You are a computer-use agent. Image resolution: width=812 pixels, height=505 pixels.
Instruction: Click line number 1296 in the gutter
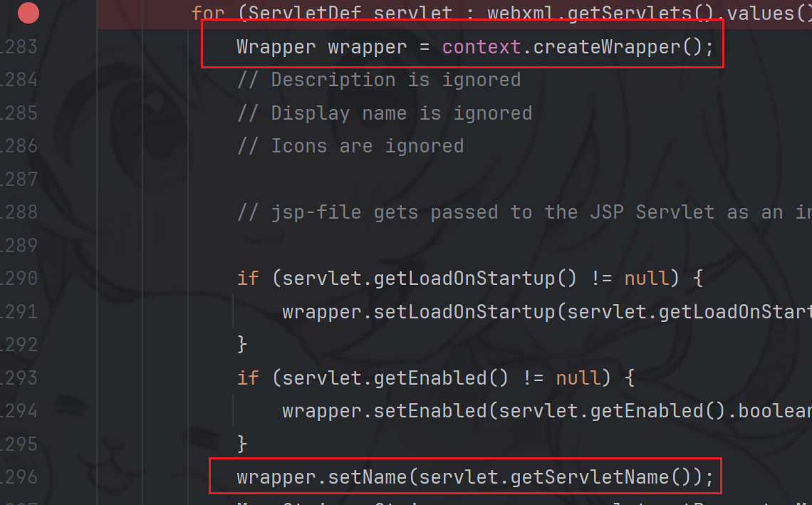[x=19, y=476]
